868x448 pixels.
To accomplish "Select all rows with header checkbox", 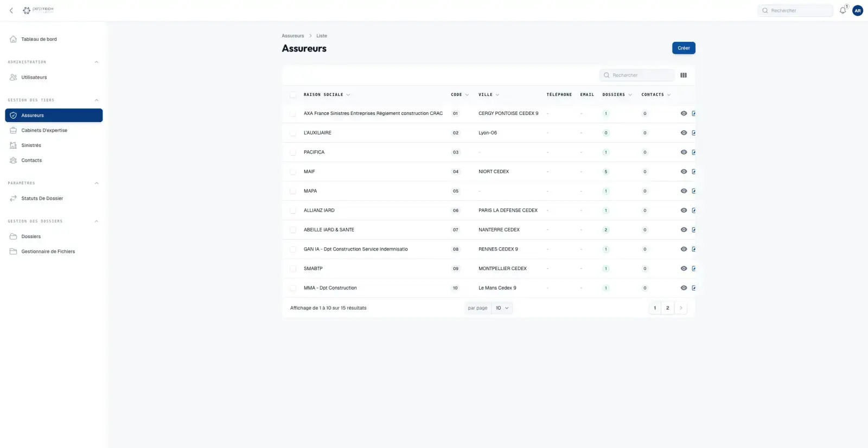I will 293,95.
